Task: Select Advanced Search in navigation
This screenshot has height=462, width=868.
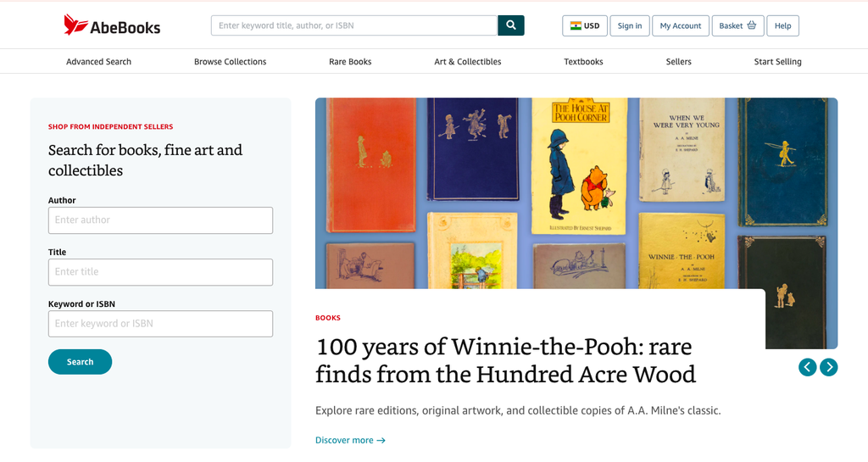Action: [x=98, y=61]
